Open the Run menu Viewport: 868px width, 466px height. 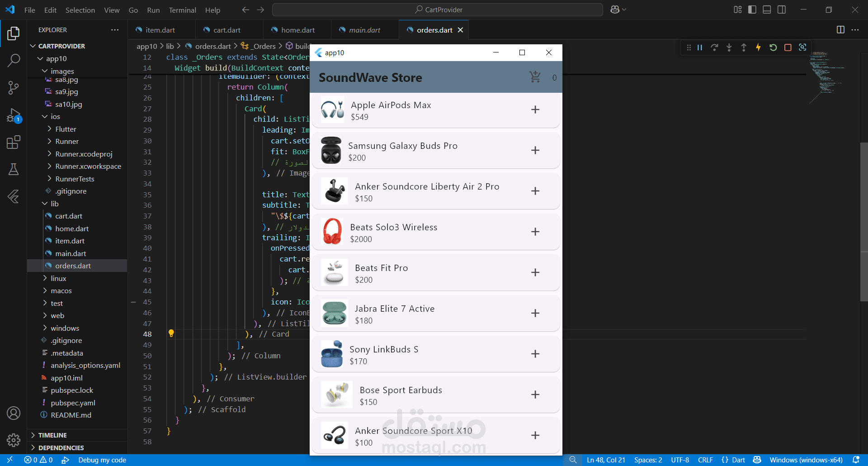click(153, 10)
